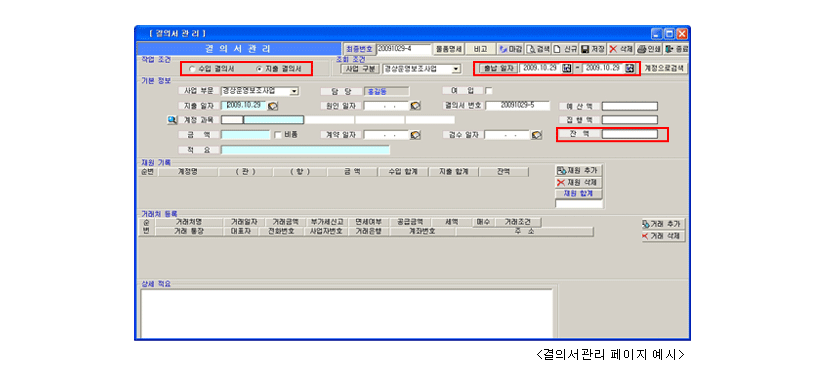Click the 거래은행 column header
The width and height of the screenshot is (825, 384).
point(369,231)
